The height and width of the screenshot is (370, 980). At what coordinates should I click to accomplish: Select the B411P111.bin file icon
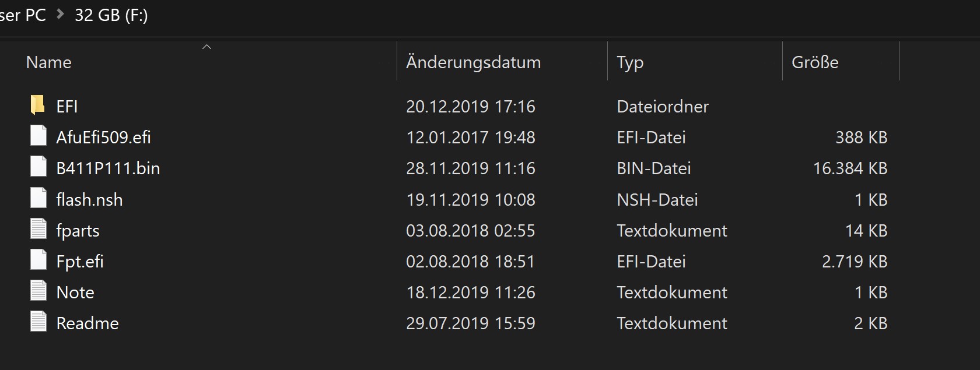coord(38,167)
